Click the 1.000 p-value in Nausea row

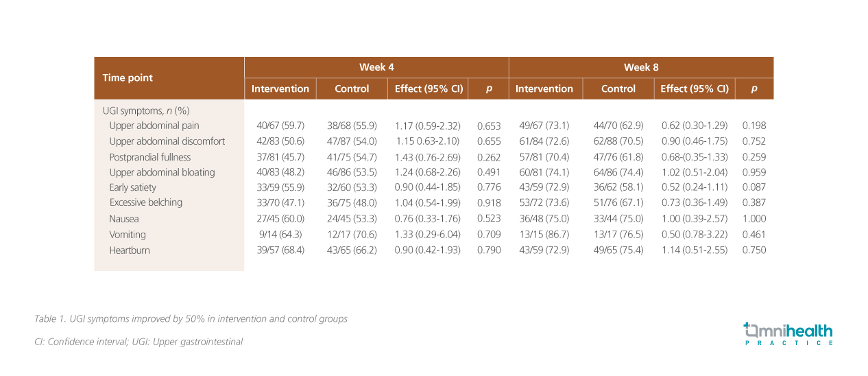click(754, 219)
